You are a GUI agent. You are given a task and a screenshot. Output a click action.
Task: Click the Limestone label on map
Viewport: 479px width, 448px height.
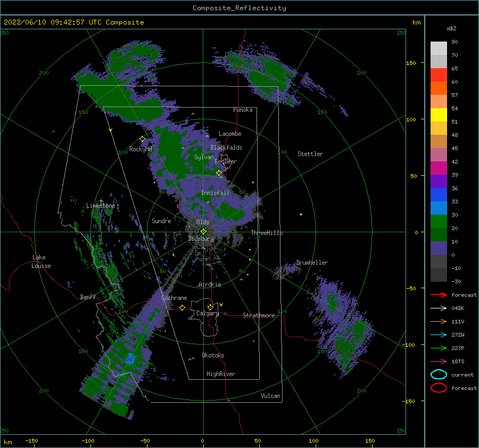pyautogui.click(x=101, y=206)
